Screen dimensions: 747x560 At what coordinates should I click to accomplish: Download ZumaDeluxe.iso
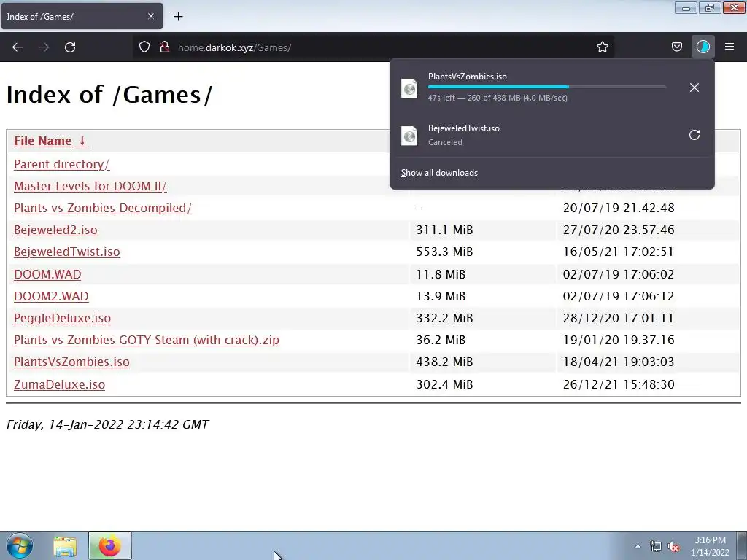59,384
